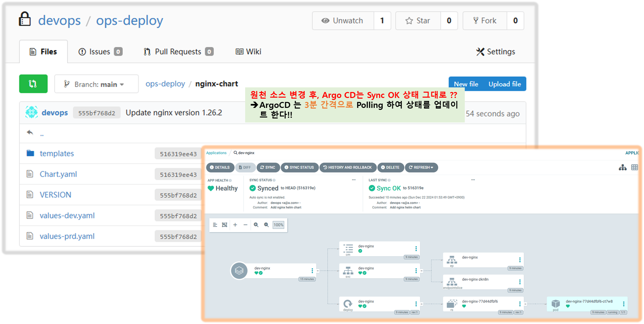Click the green compare branches icon button
Viewport: 644px width, 324px height.
coord(33,84)
